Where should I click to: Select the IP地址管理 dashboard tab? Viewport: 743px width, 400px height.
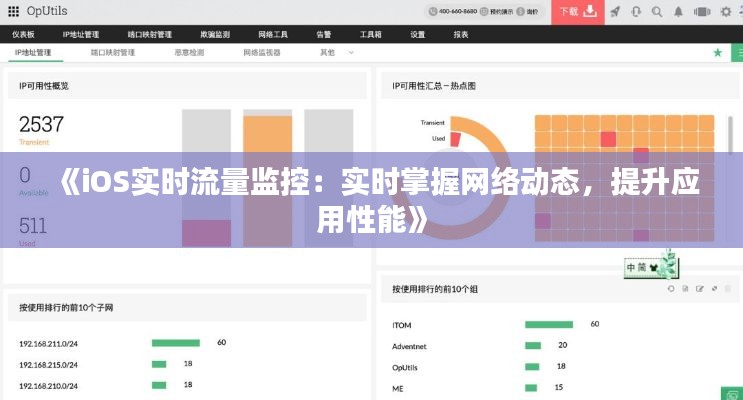(x=33, y=53)
